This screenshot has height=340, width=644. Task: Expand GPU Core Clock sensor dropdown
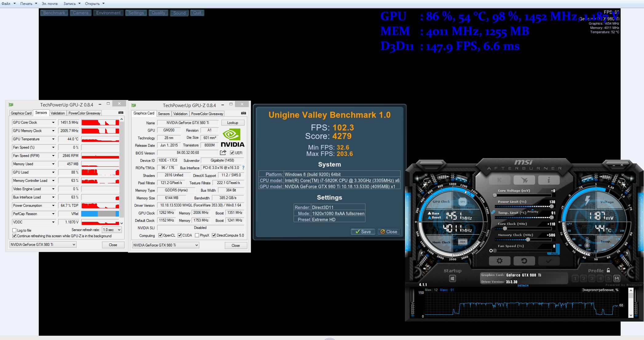click(53, 122)
